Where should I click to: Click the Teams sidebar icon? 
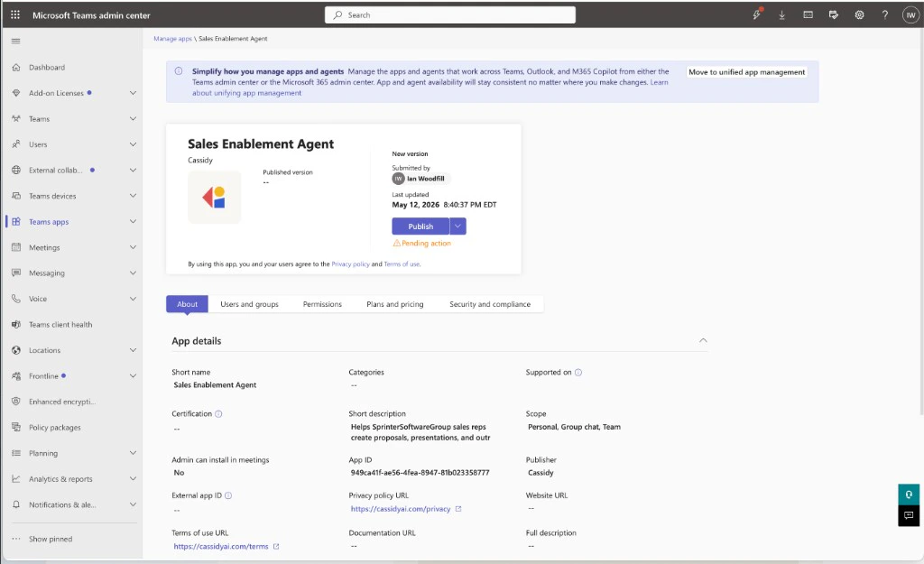click(x=16, y=118)
